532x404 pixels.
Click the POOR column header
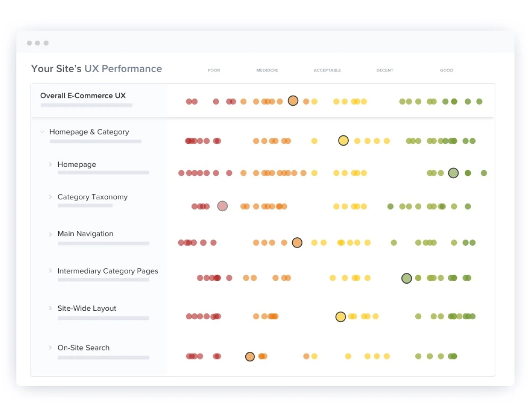(x=214, y=71)
